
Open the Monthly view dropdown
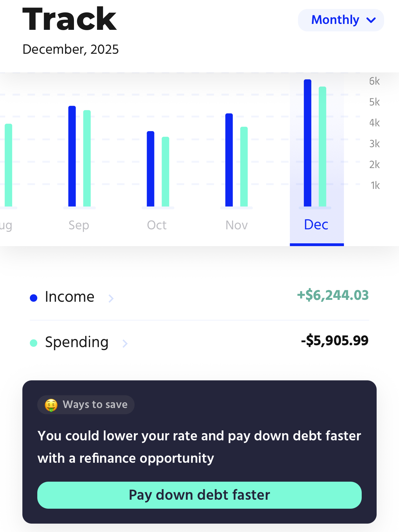340,20
